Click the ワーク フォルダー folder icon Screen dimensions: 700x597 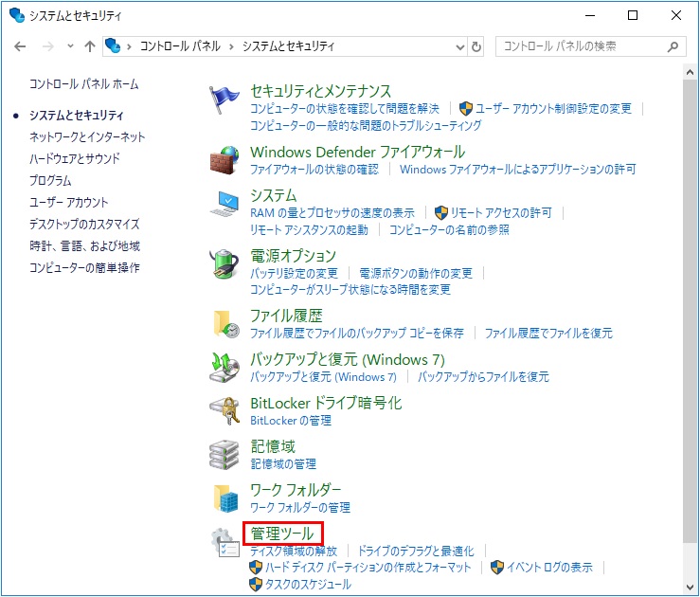point(226,498)
